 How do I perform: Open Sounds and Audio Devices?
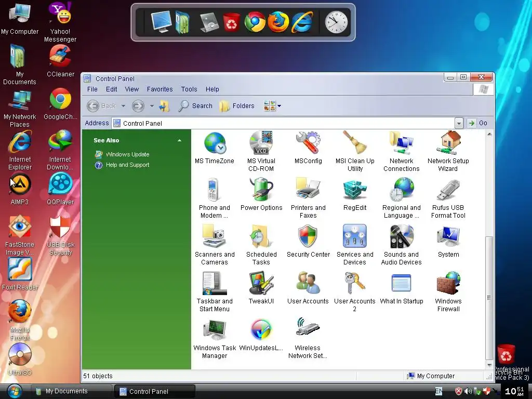pos(402,245)
